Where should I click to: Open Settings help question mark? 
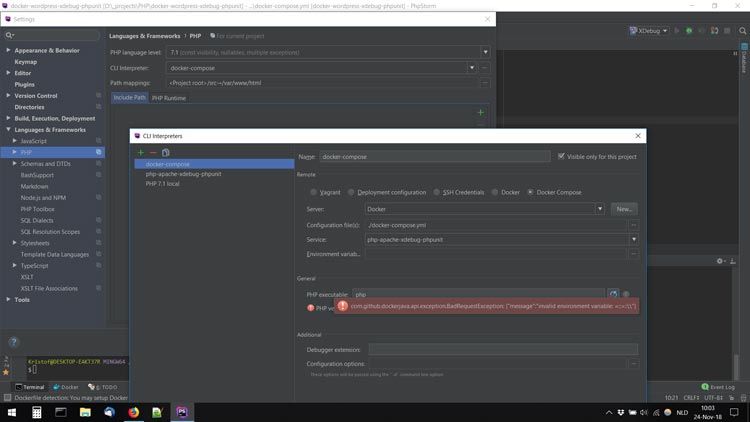click(13, 342)
